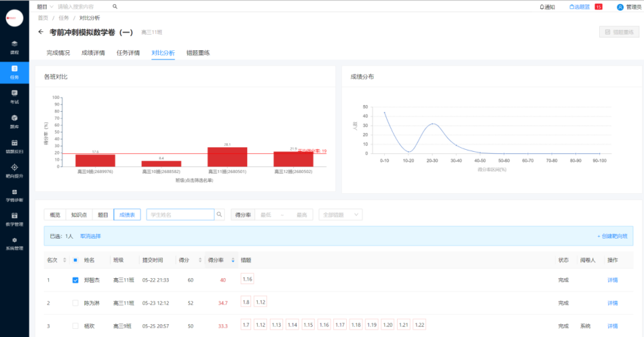Open the 选题篮 basket
The image size is (644, 337).
coord(579,7)
